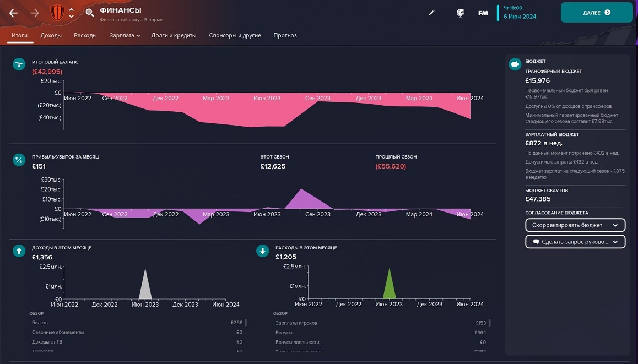
Task: Click the forward navigation arrow
Action: coord(35,13)
